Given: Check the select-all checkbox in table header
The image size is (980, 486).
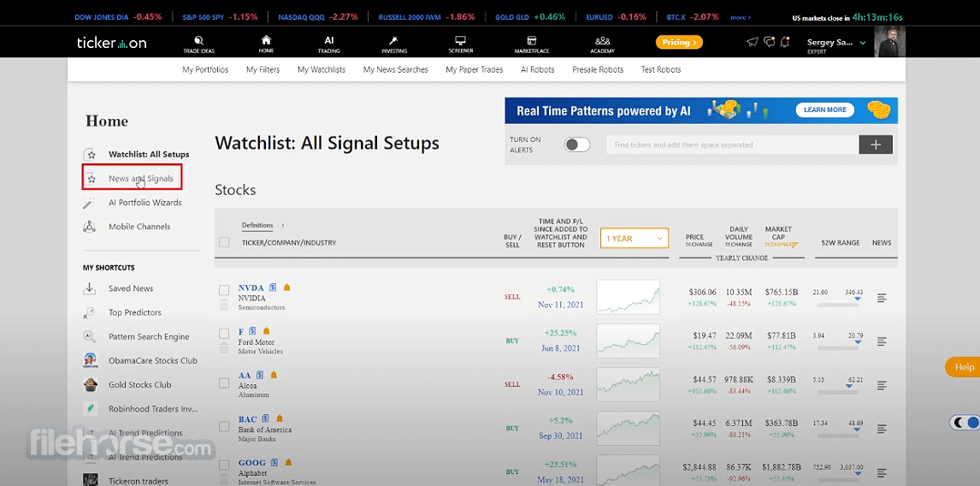Looking at the screenshot, I should click(x=224, y=242).
